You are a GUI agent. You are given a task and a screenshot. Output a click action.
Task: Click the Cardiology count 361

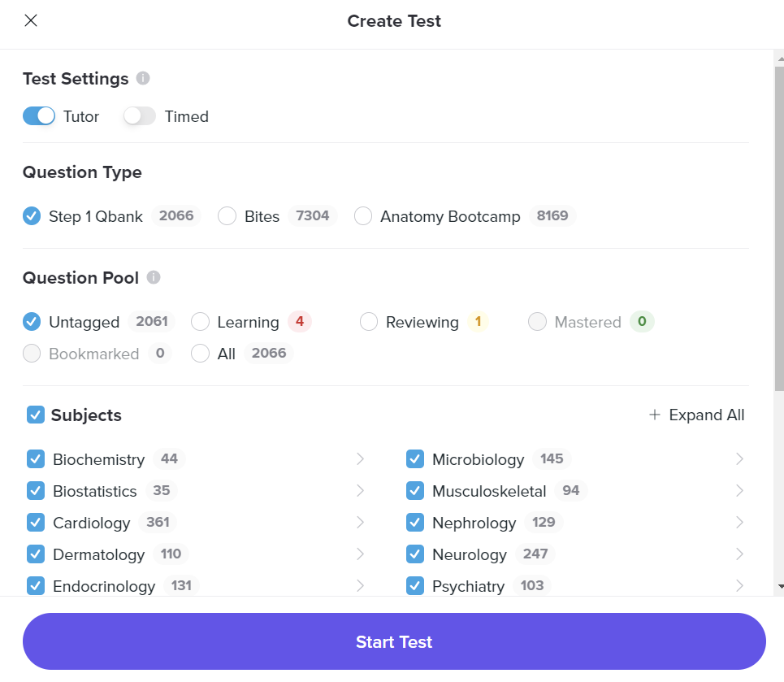(x=158, y=522)
